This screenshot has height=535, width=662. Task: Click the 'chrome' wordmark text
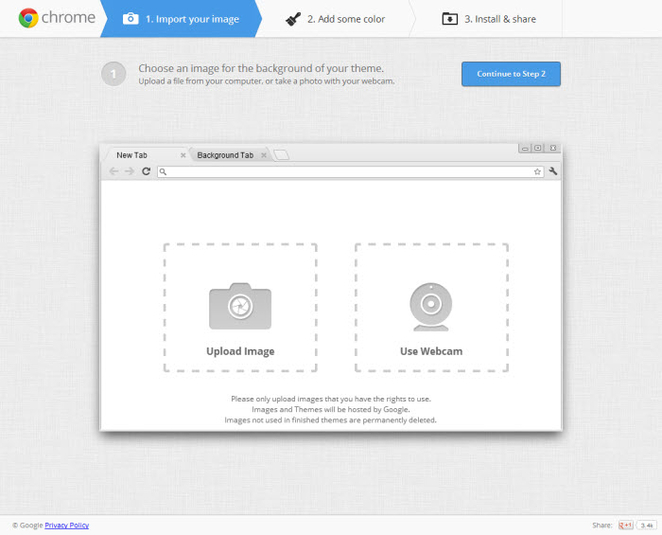coord(68,18)
